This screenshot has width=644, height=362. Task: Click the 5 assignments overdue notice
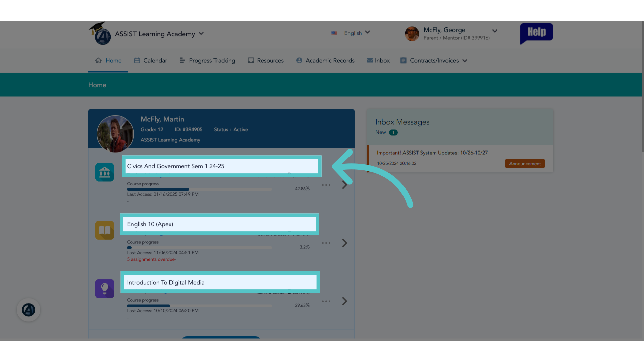tap(152, 259)
